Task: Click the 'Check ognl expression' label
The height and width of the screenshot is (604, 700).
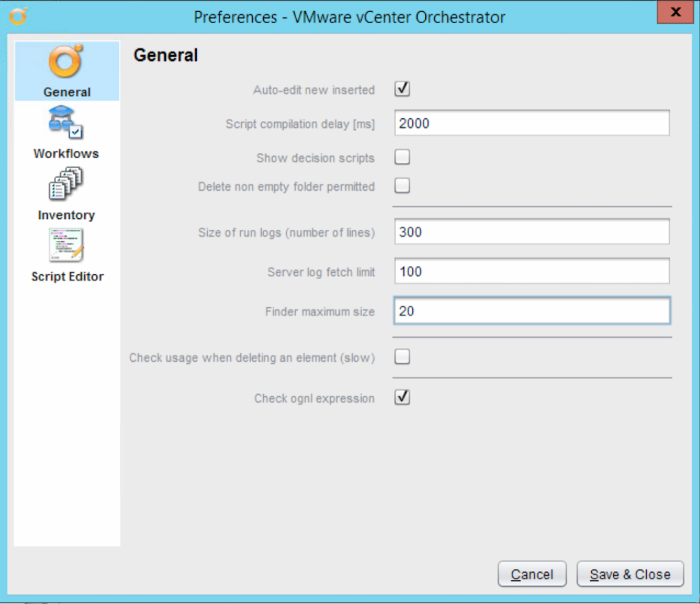Action: click(x=314, y=399)
